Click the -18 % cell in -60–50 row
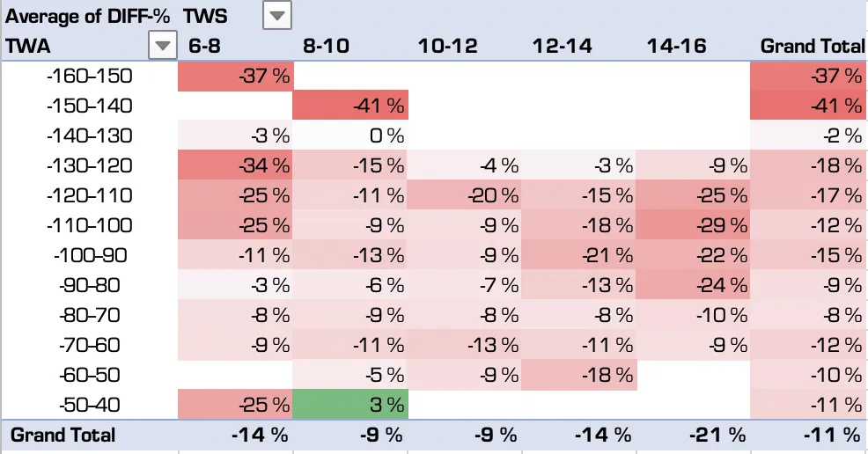This screenshot has width=868, height=454. (x=579, y=375)
